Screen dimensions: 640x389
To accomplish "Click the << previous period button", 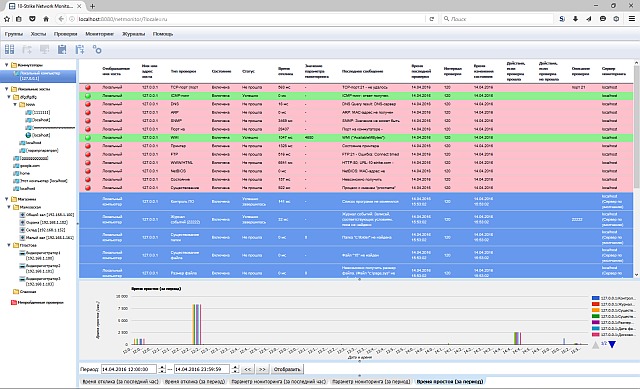I will coord(248,369).
